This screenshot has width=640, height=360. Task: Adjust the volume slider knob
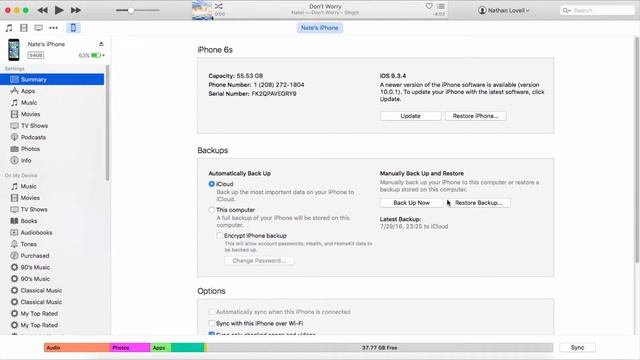[x=131, y=10]
